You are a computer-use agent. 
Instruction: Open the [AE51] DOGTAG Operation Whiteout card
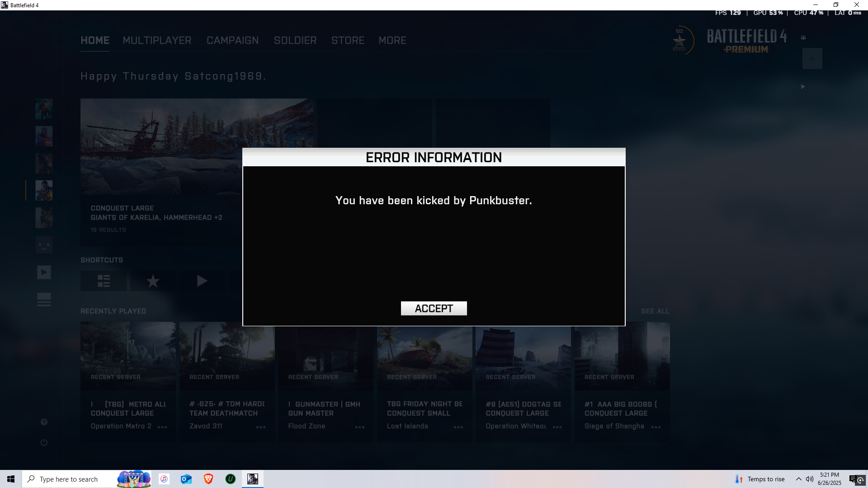[x=523, y=381]
